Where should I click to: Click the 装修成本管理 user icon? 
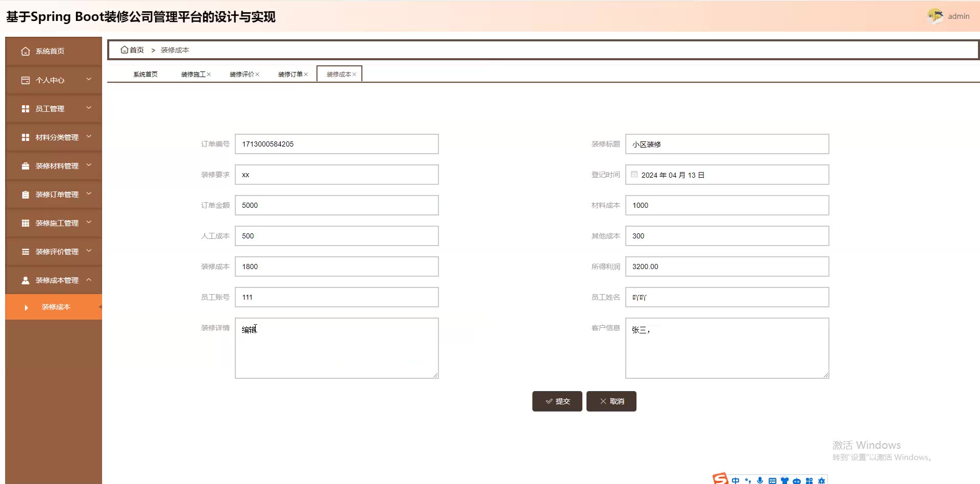click(x=26, y=280)
